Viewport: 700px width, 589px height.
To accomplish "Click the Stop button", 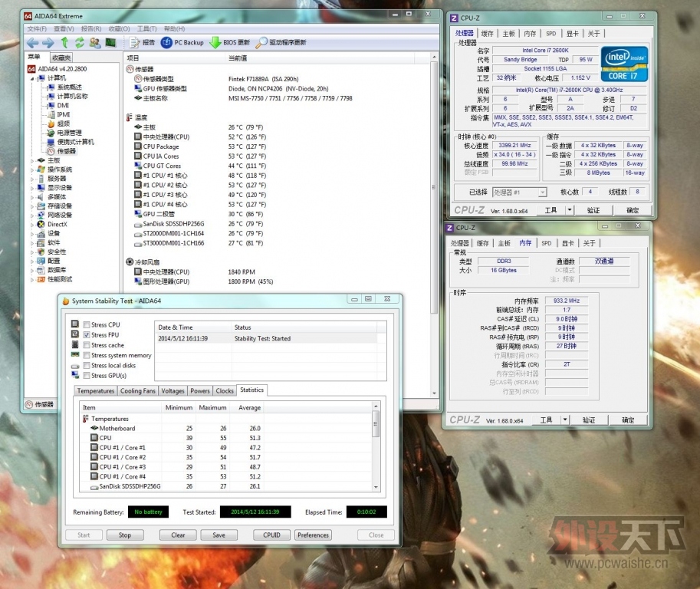I will click(125, 535).
